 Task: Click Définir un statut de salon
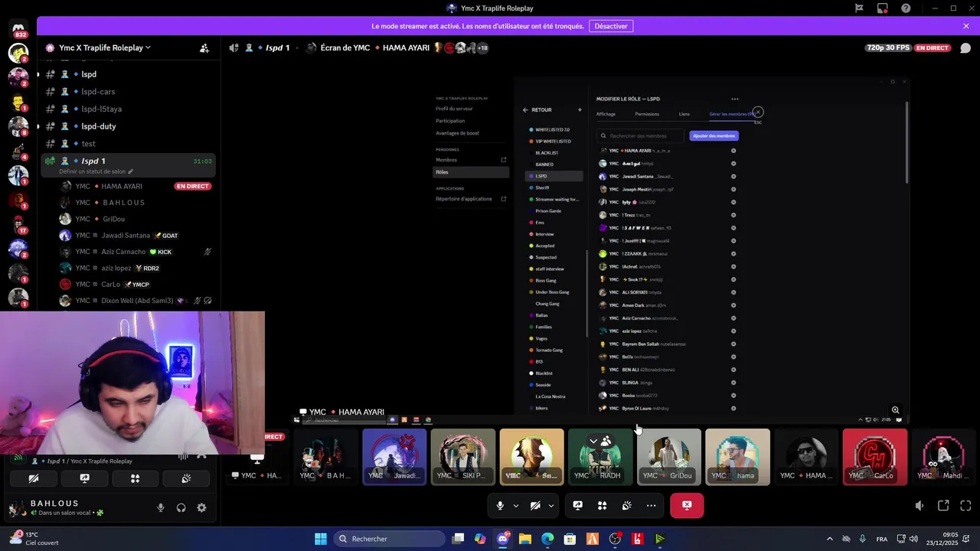(92, 171)
